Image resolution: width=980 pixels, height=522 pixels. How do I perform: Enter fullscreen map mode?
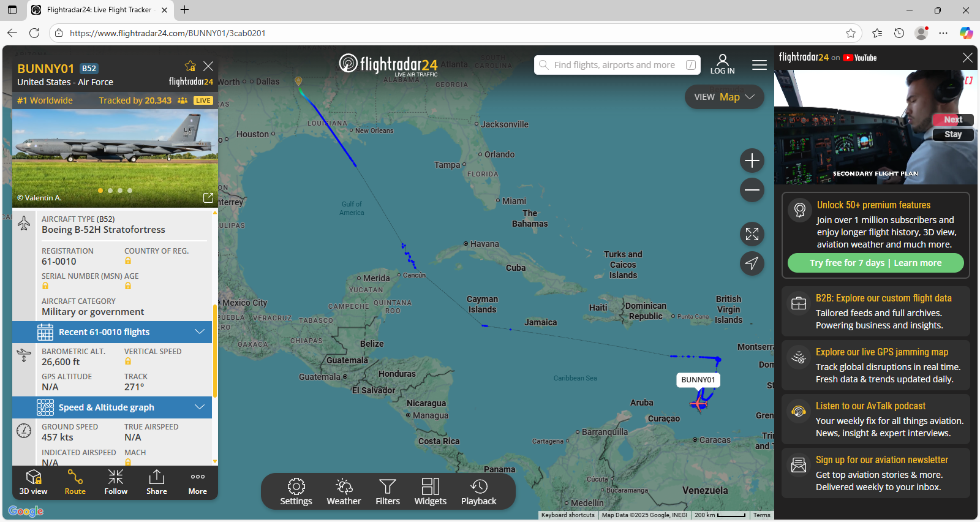752,234
